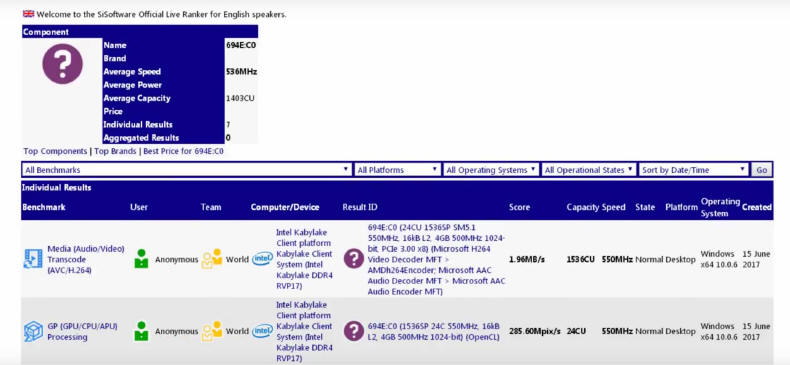Viewport: 790px width, 365px height.
Task: Click the UK flag icon beside Welcome text
Action: point(29,14)
